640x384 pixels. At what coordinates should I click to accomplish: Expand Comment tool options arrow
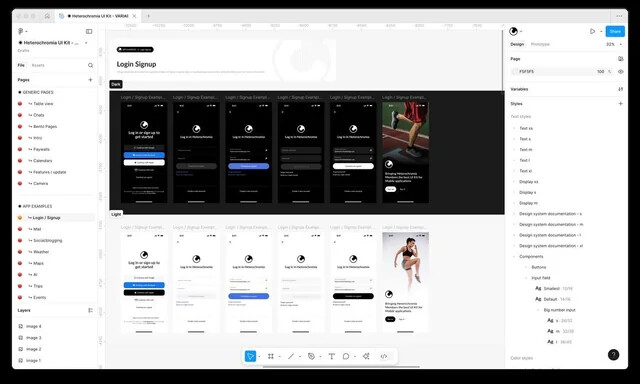point(355,357)
